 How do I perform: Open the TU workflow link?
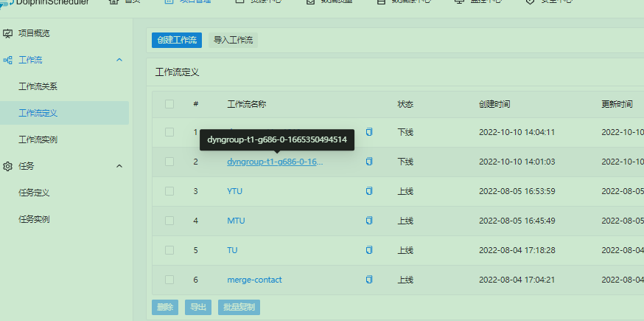(x=232, y=250)
